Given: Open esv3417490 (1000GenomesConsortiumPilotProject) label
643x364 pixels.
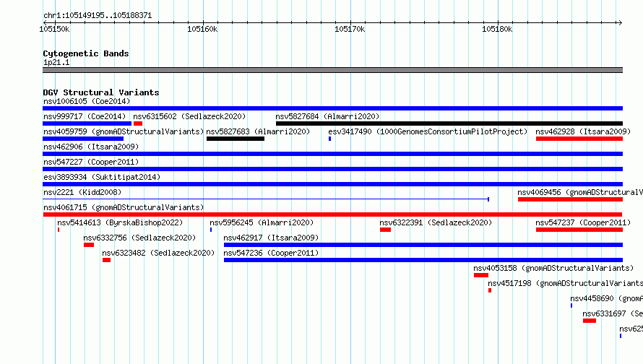Looking at the screenshot, I should tap(428, 131).
